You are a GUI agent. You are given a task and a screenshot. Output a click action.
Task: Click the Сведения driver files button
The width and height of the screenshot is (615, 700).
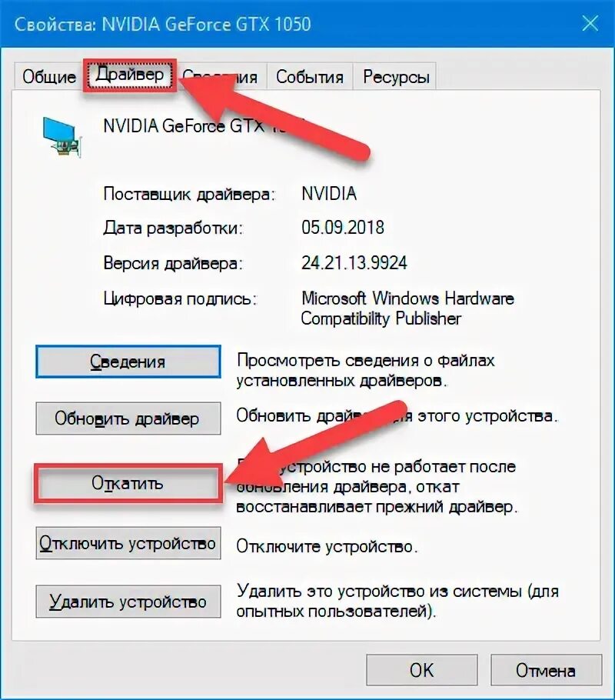(x=128, y=362)
